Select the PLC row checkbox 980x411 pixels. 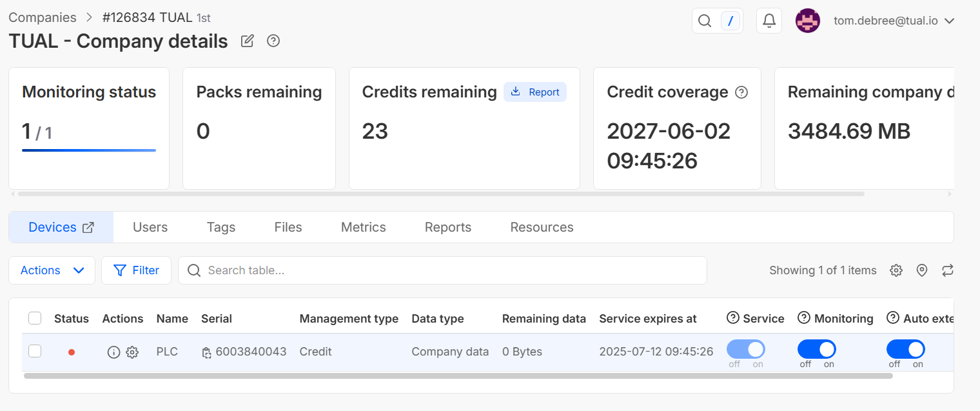pos(35,351)
